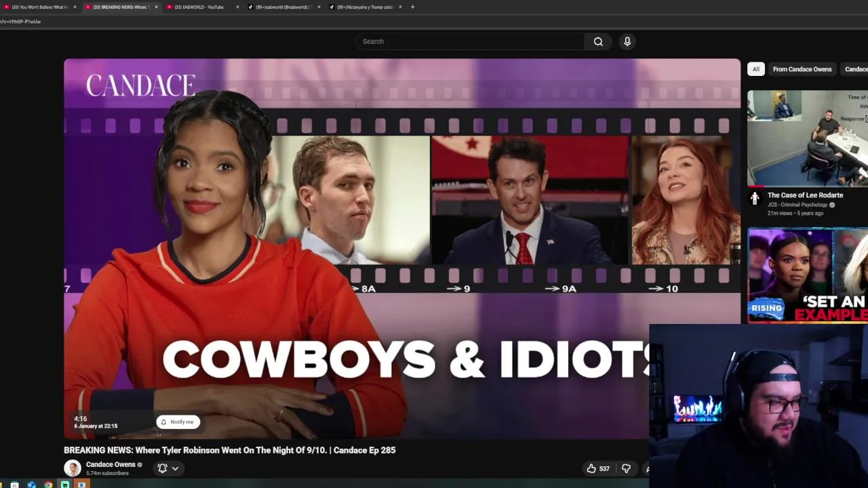Close the BREAKING NEWS tab

pyautogui.click(x=156, y=7)
